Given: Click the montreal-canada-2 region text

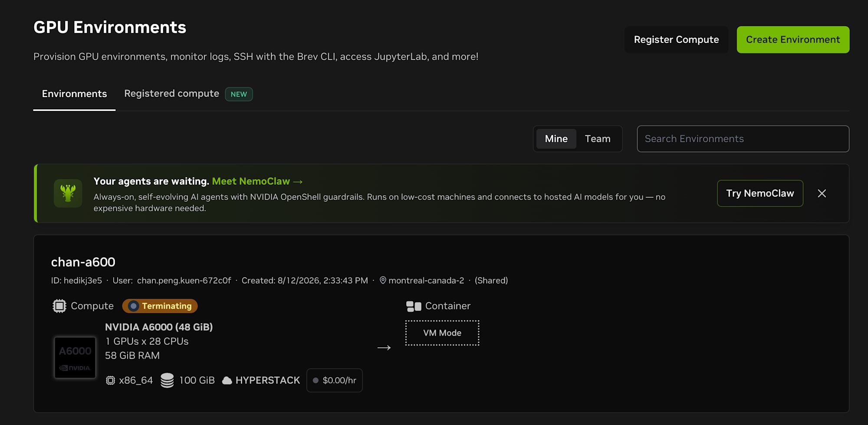Looking at the screenshot, I should [426, 281].
